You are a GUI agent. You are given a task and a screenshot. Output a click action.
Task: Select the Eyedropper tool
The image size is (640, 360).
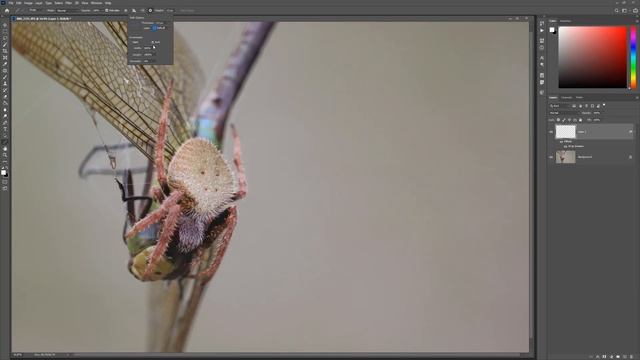point(5,64)
